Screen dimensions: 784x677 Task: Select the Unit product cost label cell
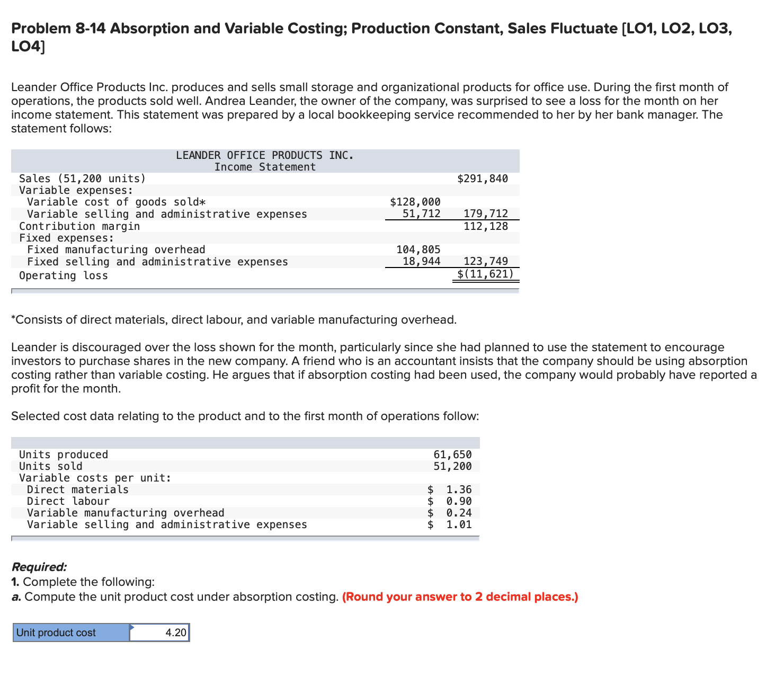pos(69,631)
